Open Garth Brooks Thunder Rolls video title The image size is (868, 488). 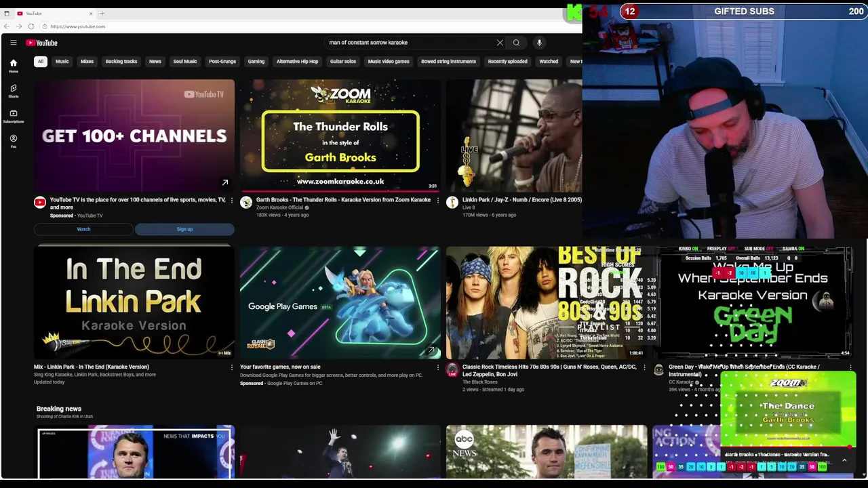tap(343, 200)
